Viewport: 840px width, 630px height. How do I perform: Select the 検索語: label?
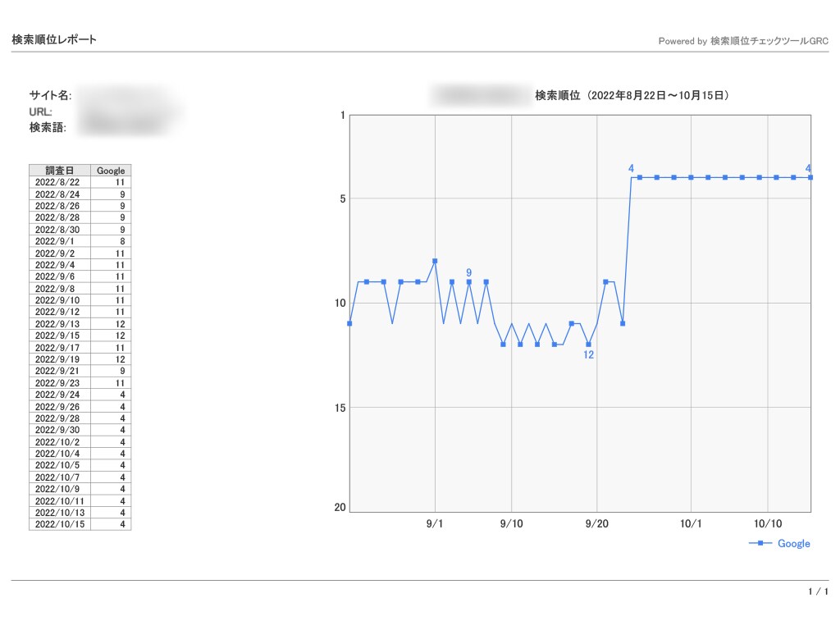coord(48,127)
